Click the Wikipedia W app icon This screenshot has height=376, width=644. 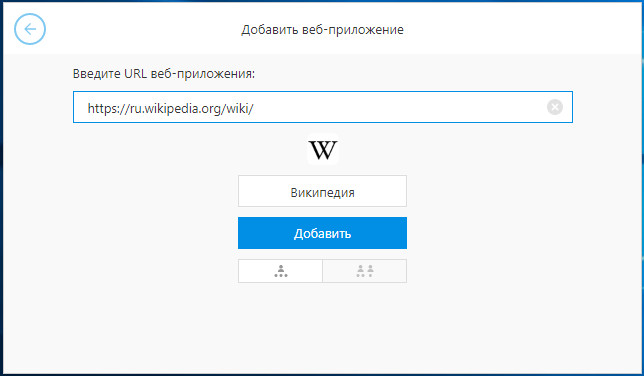[x=323, y=150]
